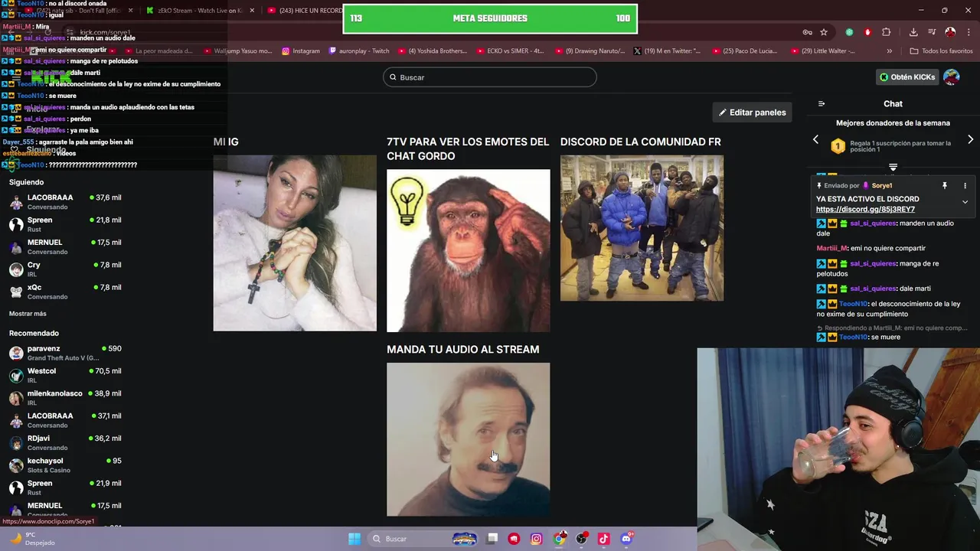Open milenkanolasco recommended channel
Viewport: 980px width, 551px height.
click(x=65, y=398)
